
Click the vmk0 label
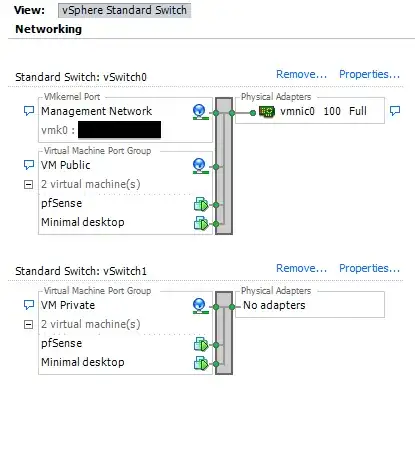point(58,130)
